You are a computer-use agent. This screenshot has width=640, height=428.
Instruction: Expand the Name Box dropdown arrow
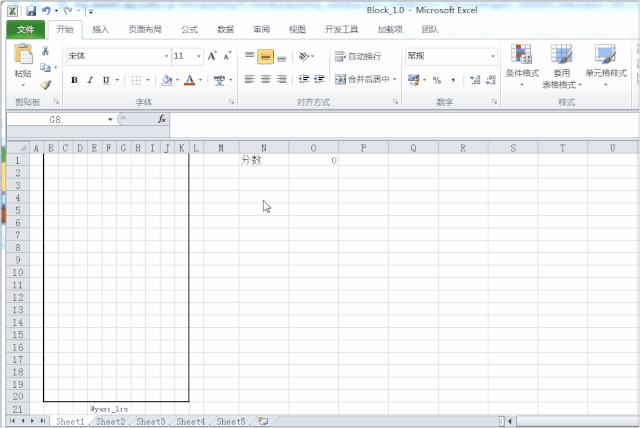click(110, 119)
